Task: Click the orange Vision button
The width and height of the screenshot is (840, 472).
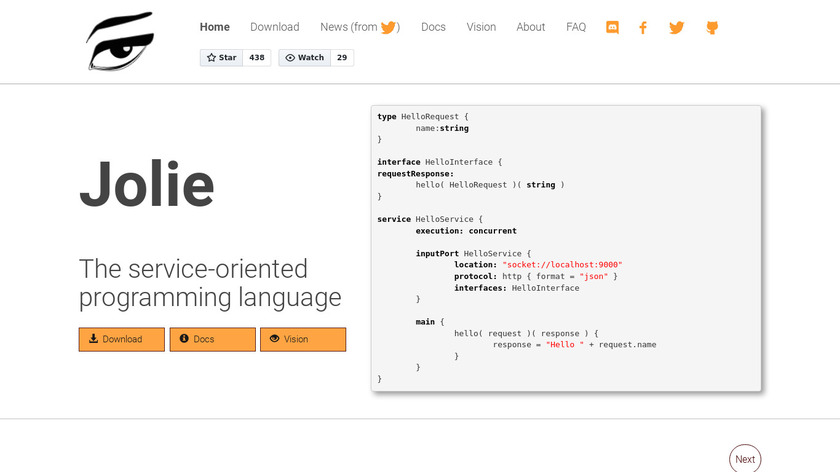Action: 303,339
